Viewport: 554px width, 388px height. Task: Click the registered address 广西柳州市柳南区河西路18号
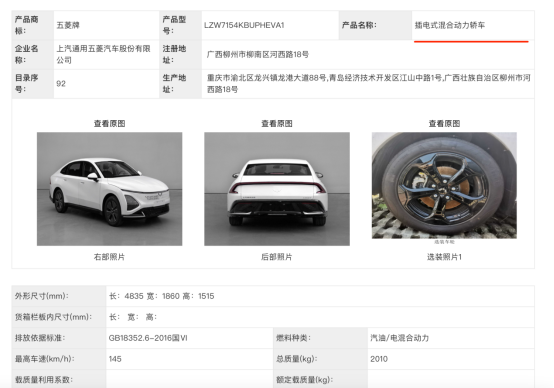point(258,54)
